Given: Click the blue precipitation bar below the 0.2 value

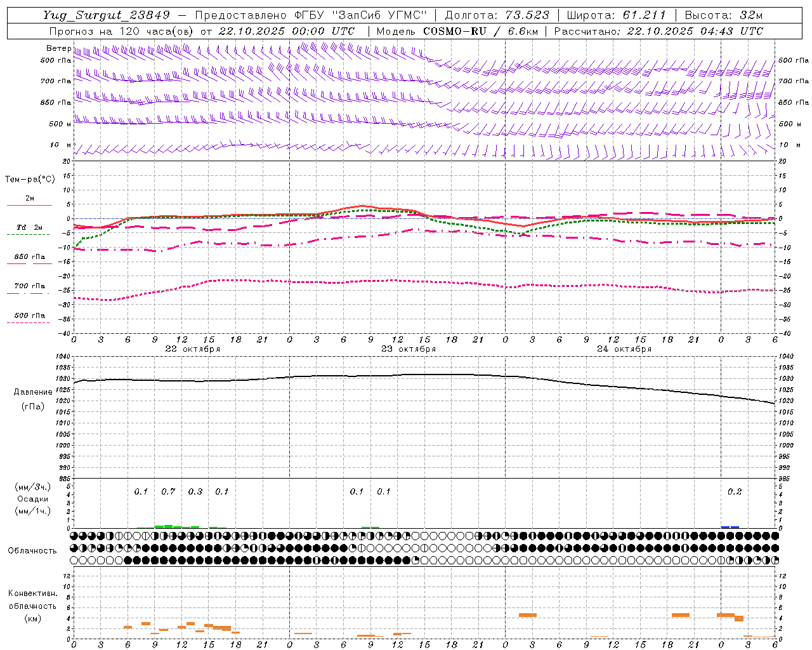Looking at the screenshot, I should coord(730,527).
